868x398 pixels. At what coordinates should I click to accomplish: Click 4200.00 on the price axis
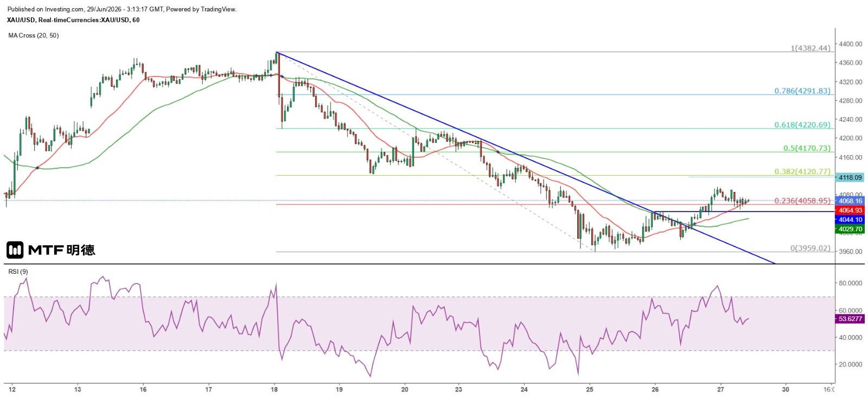point(851,138)
